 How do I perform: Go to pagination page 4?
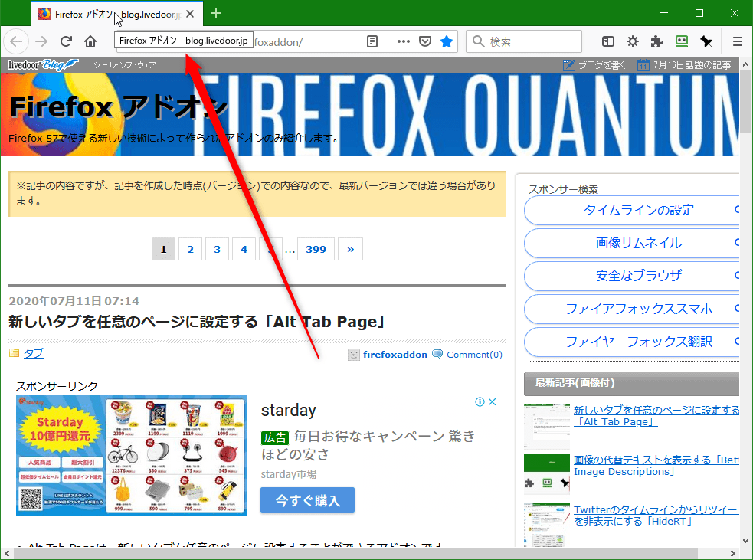(x=244, y=249)
